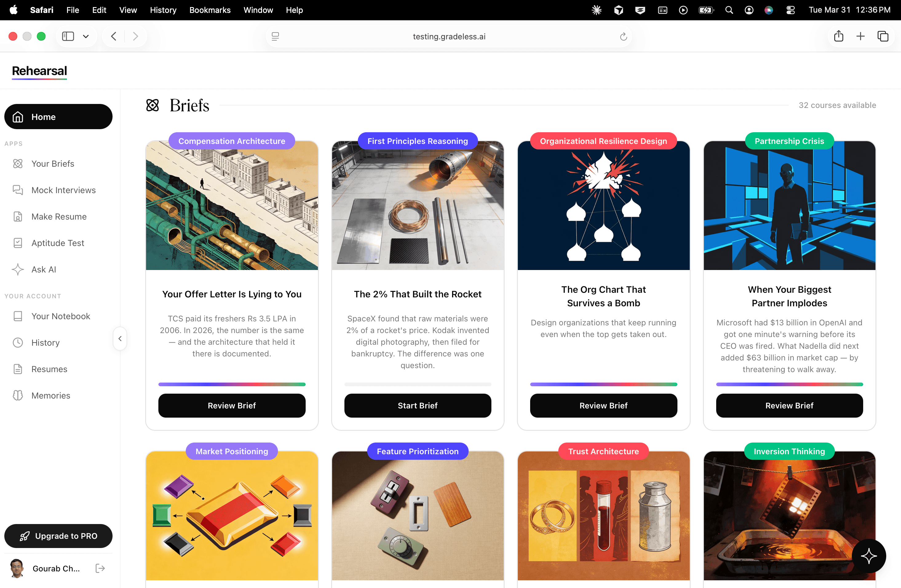Viewport: 901px width, 588px height.
Task: Reload the page in address bar
Action: coord(624,37)
